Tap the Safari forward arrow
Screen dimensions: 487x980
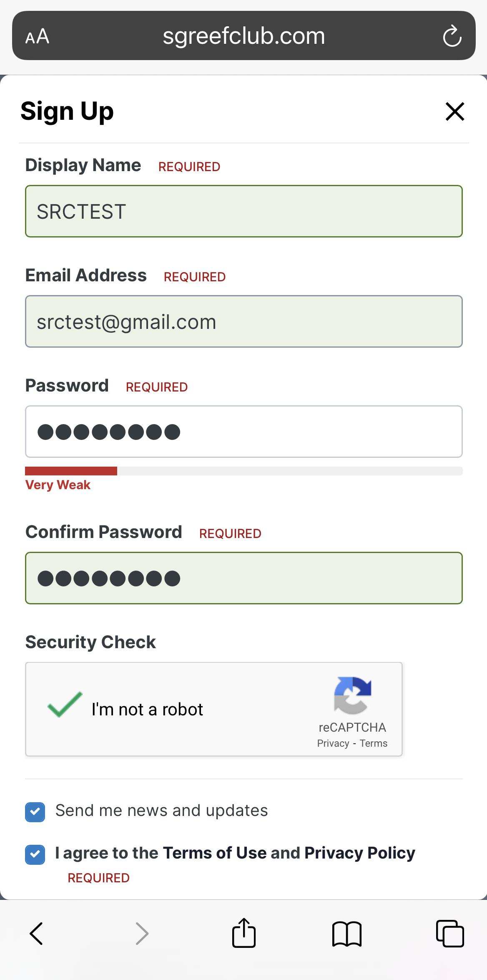[x=142, y=933]
